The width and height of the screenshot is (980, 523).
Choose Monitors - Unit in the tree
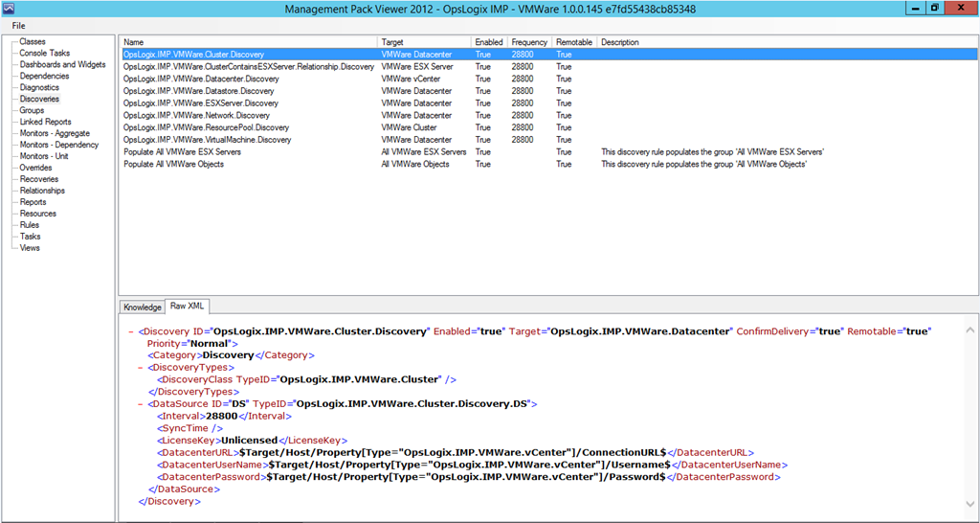tap(44, 156)
